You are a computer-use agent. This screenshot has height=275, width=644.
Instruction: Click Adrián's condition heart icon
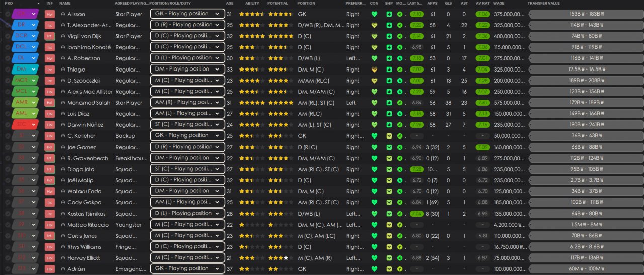point(374,269)
